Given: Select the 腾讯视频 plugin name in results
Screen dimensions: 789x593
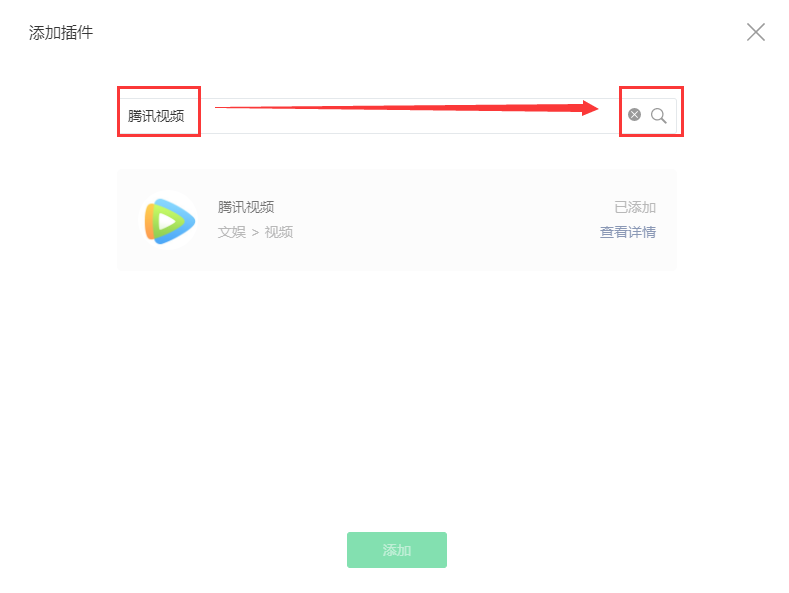Looking at the screenshot, I should 246,207.
